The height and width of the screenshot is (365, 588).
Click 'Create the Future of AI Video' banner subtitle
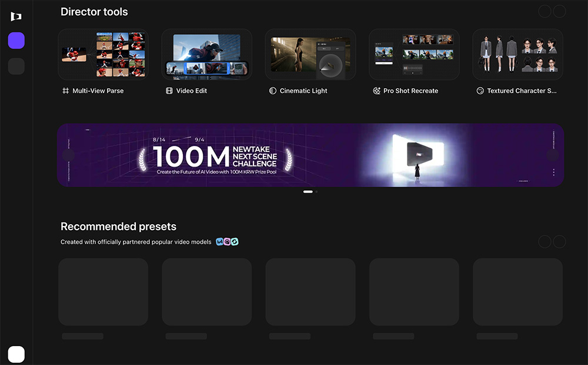tap(216, 172)
